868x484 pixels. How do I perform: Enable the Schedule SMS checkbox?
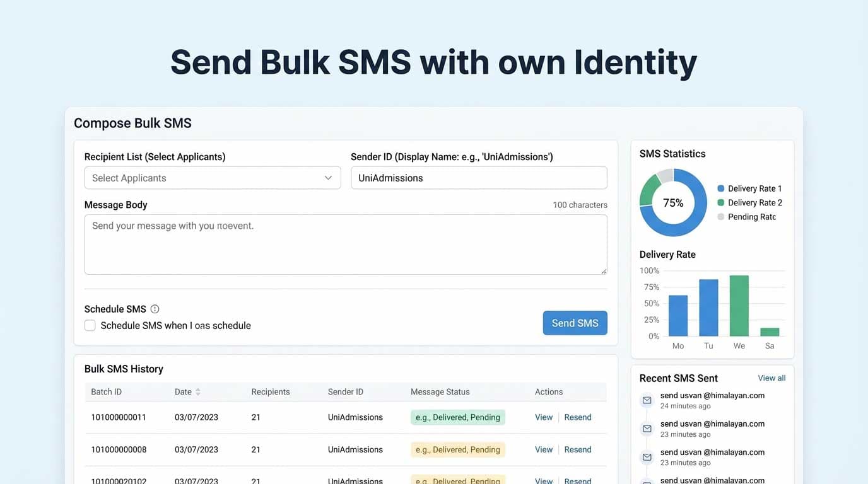pos(90,325)
